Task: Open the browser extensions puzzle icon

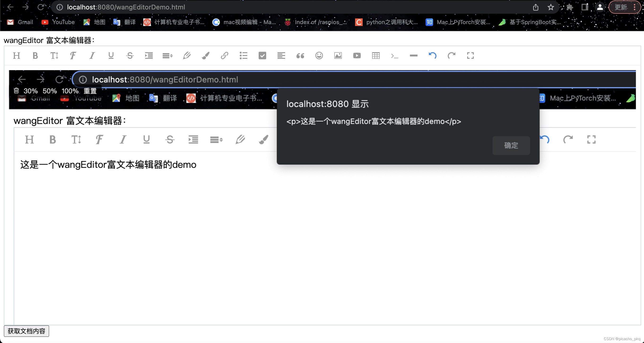Action: (570, 7)
